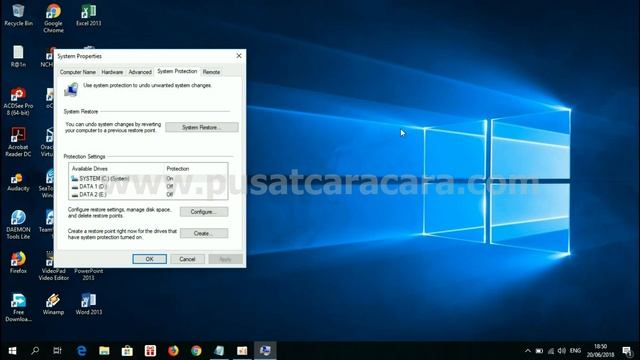Open taskbar Search magnifier
Viewport: 640px width, 360px height.
pyautogui.click(x=35, y=351)
